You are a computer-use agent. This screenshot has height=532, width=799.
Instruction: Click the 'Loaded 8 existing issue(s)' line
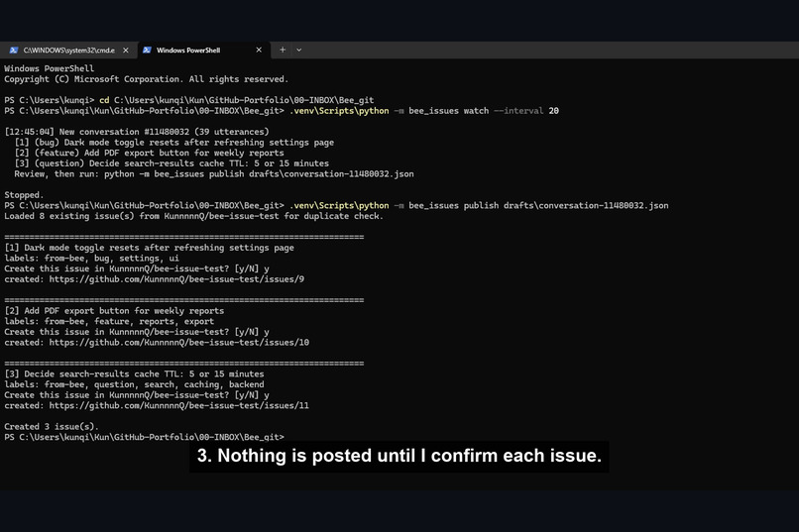(193, 216)
